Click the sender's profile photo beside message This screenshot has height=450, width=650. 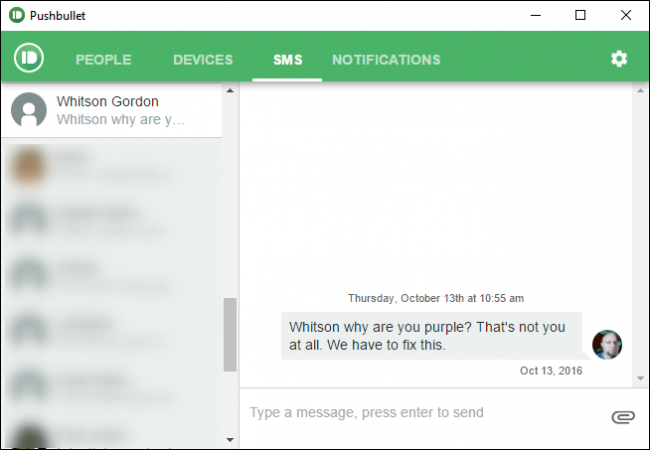[x=607, y=344]
